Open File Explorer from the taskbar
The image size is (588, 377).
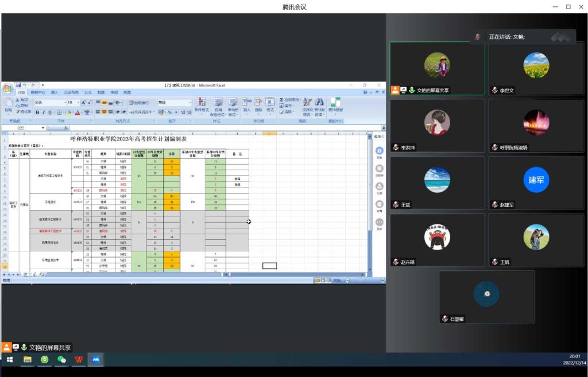[x=27, y=360]
